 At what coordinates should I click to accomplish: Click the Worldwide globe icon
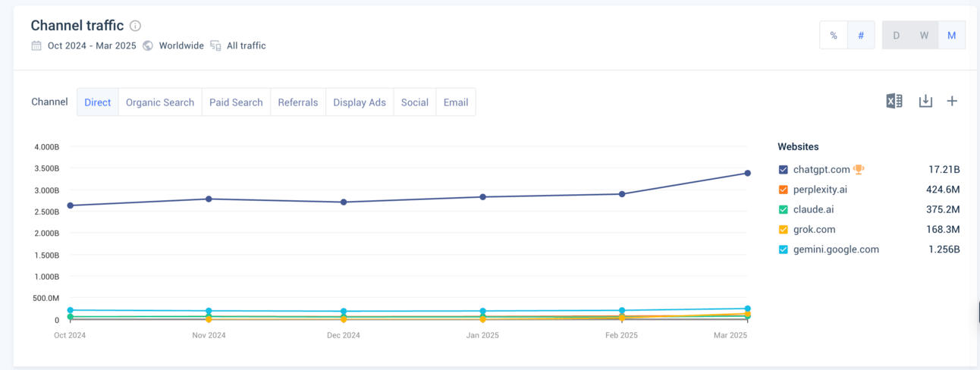pyautogui.click(x=148, y=45)
